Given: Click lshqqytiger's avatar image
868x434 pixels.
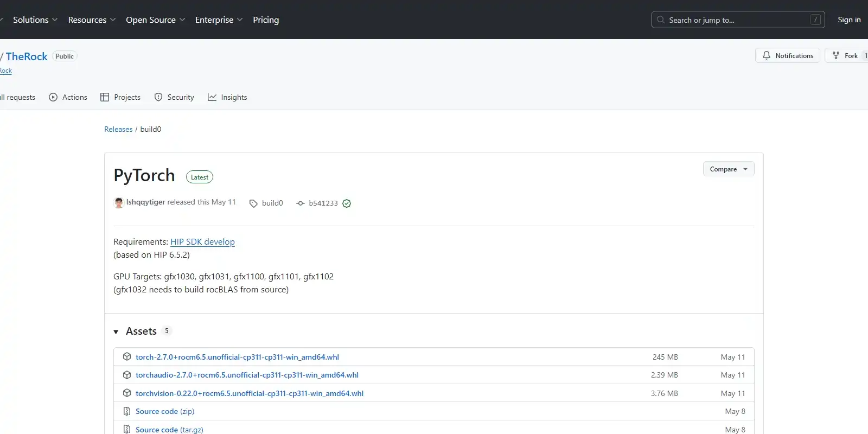Looking at the screenshot, I should 119,203.
